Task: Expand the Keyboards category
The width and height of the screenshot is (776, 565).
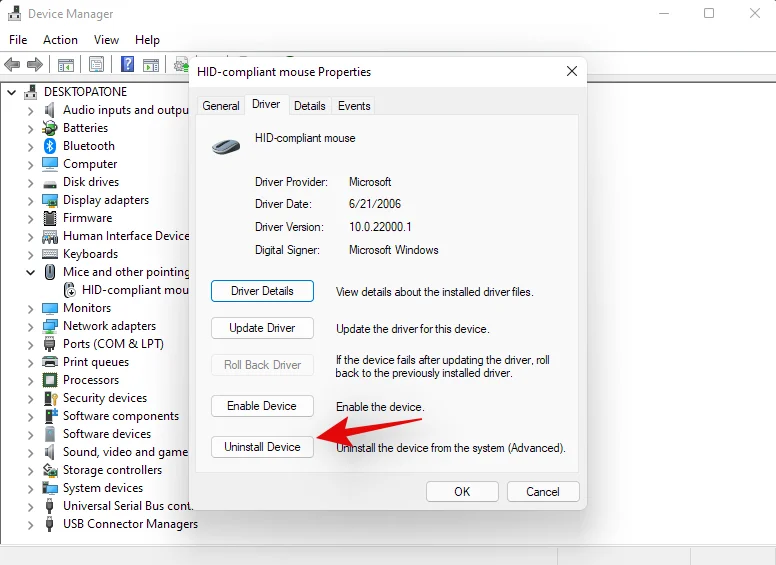Action: [30, 255]
